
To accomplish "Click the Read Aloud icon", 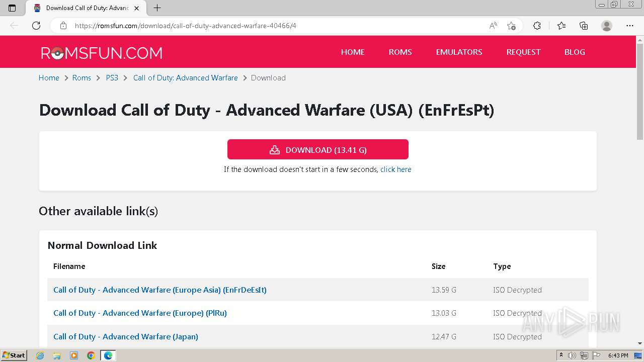I will tap(493, 26).
